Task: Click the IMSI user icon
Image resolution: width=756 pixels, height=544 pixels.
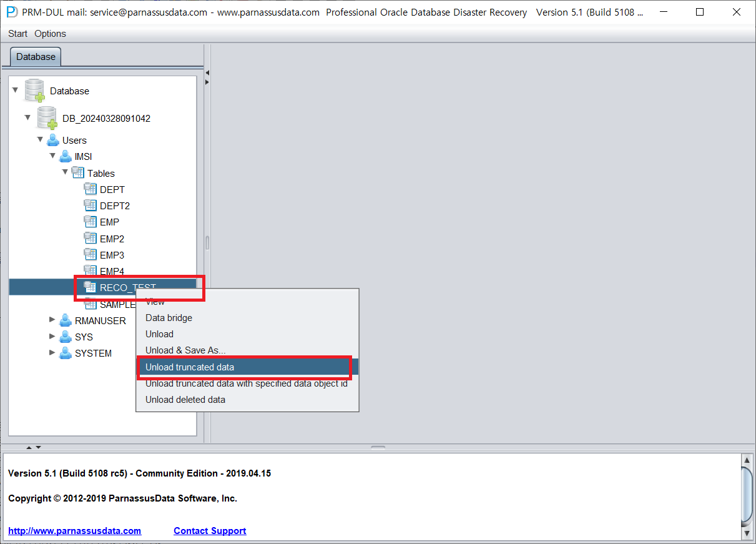Action: [66, 156]
